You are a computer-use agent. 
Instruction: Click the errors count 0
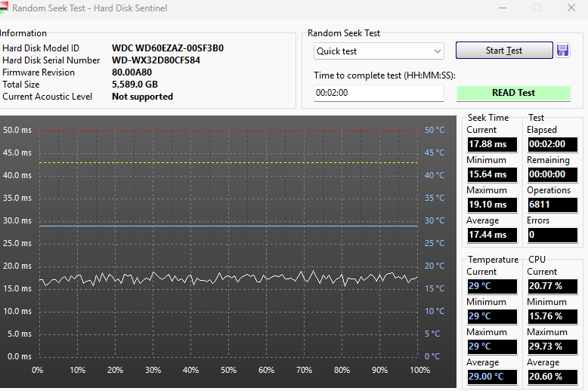coord(552,235)
